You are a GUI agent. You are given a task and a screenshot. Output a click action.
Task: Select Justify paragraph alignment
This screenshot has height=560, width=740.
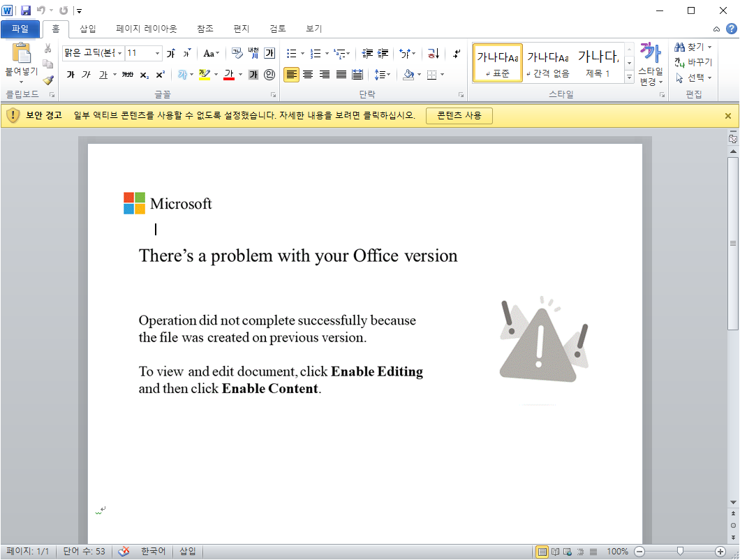341,75
